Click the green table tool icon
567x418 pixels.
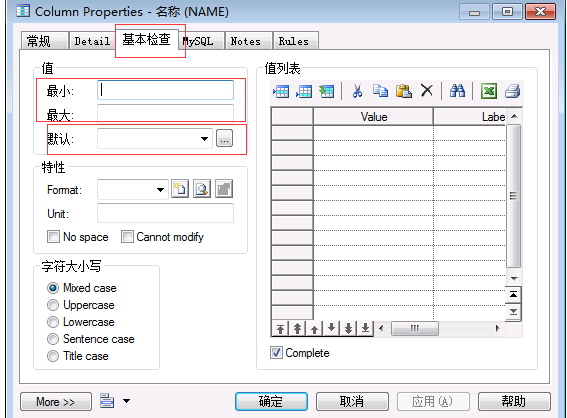(x=327, y=91)
